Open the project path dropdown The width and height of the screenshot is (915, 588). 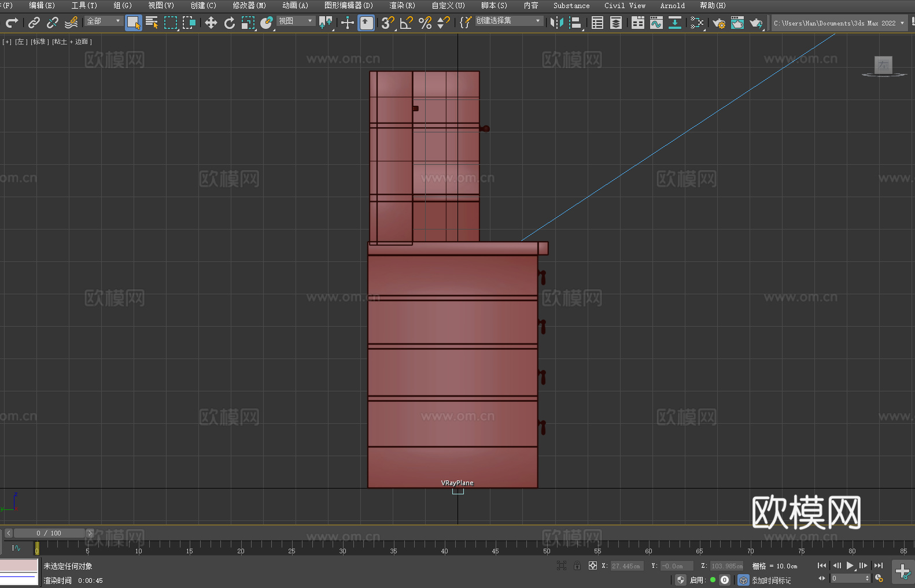[x=839, y=23]
